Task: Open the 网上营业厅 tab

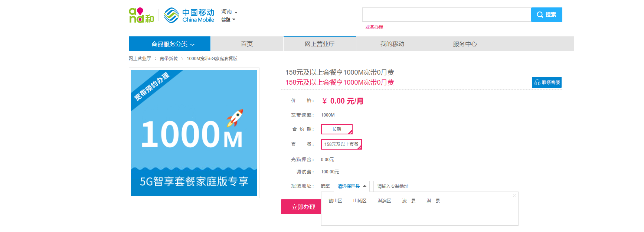Action: 320,44
